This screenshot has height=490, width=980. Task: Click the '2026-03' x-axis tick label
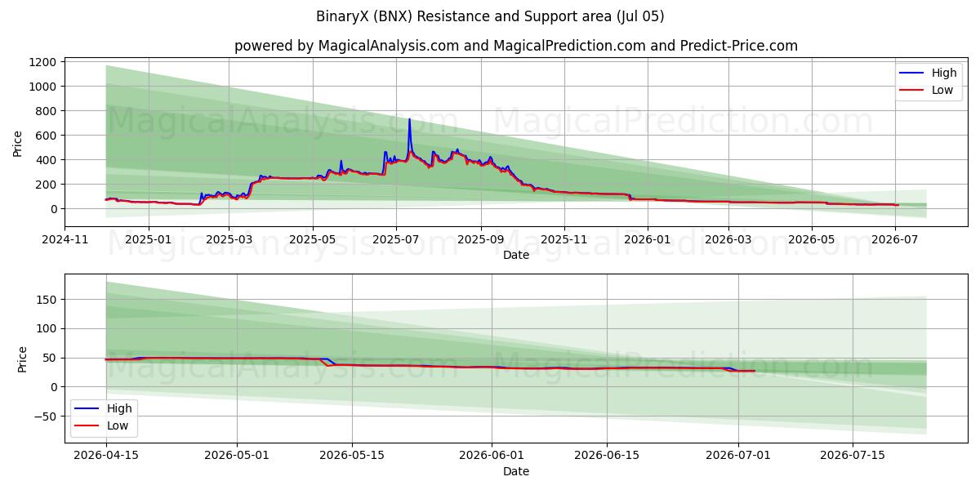click(728, 240)
